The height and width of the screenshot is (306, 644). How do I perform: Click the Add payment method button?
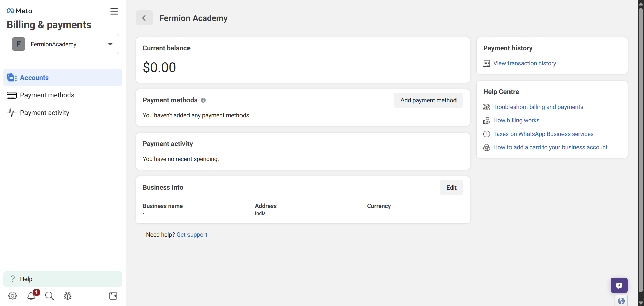tap(428, 100)
